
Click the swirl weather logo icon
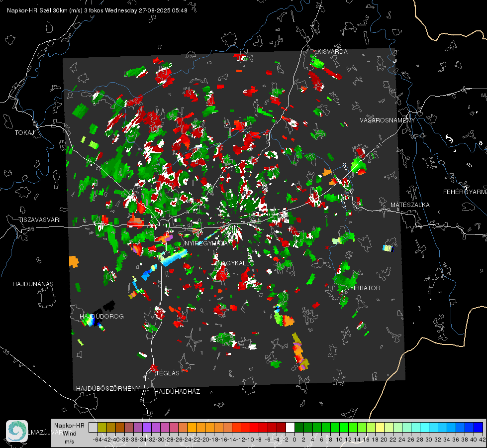click(x=17, y=431)
